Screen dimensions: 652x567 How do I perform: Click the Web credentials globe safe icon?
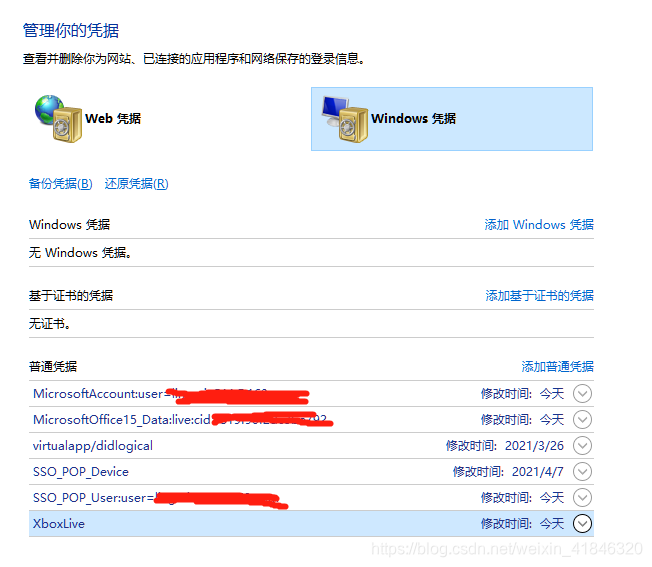coord(58,118)
